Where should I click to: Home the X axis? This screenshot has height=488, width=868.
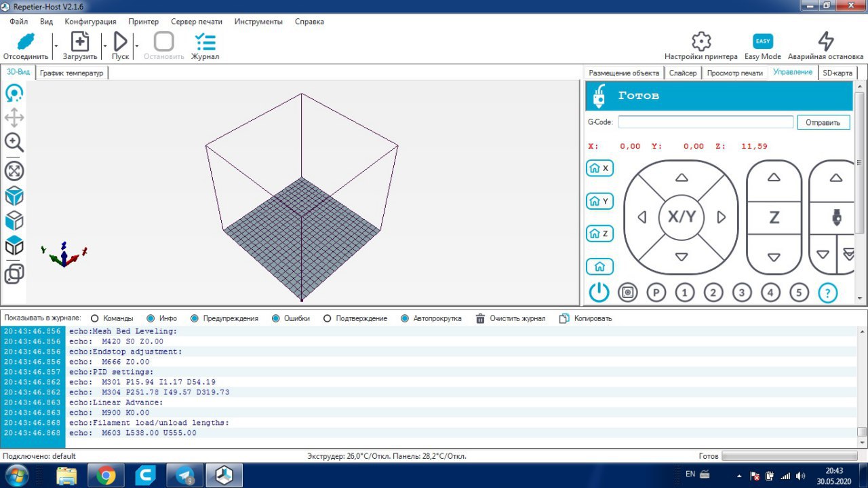[x=599, y=168]
